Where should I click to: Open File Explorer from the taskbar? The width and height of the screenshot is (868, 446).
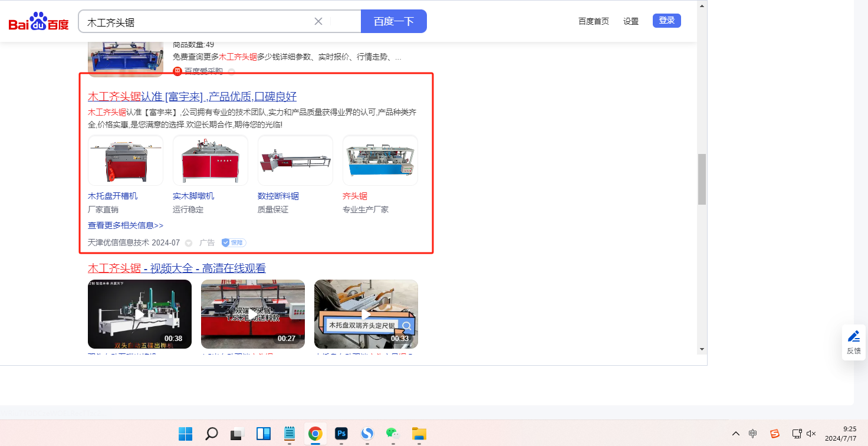coord(419,434)
